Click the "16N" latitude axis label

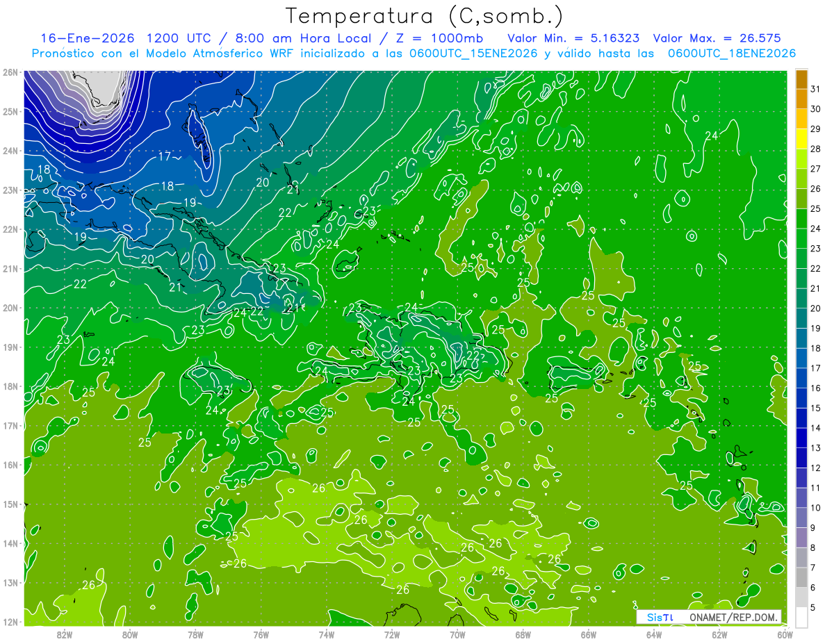[x=10, y=465]
